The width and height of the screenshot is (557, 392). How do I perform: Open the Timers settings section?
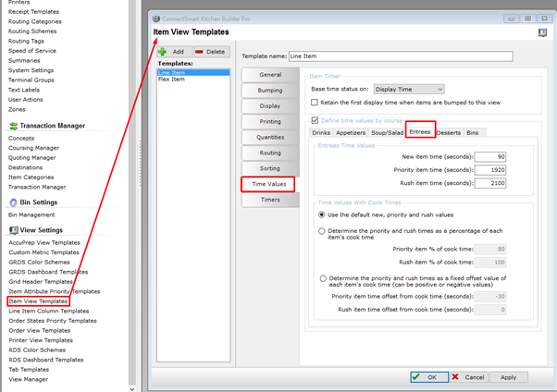tap(270, 200)
